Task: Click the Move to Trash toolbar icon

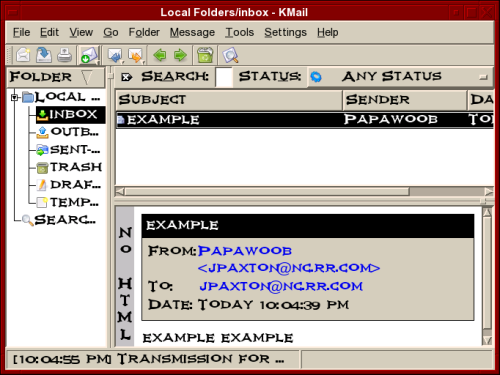Action: point(205,55)
